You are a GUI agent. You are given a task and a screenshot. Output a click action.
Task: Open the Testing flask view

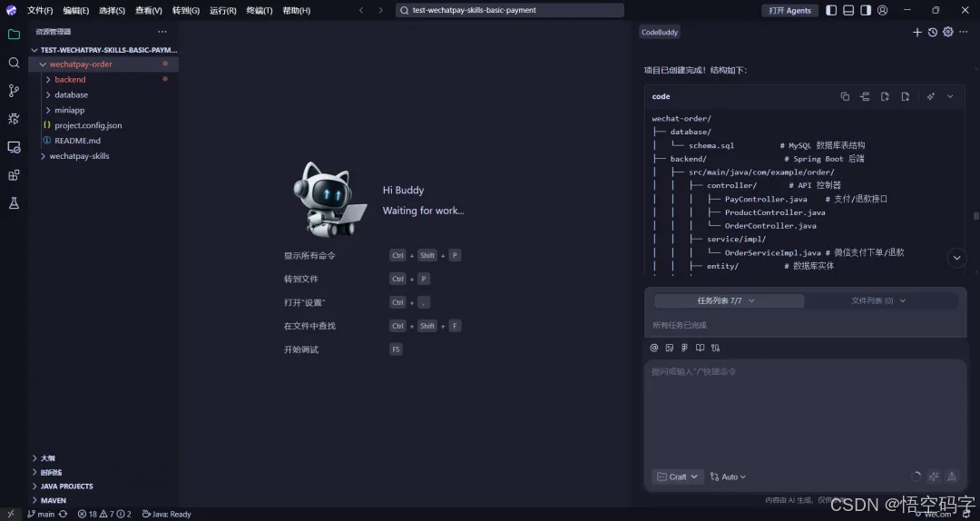[x=14, y=203]
